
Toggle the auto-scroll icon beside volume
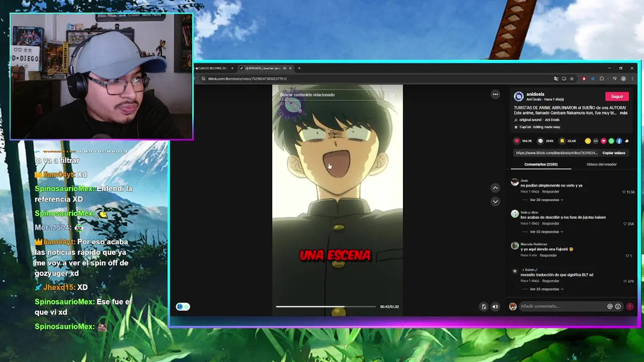coord(484,307)
